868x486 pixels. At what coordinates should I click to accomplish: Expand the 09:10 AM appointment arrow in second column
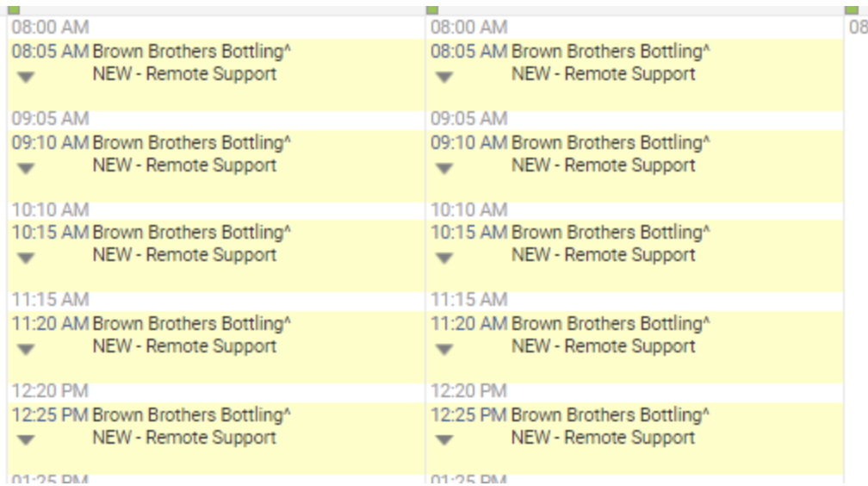click(x=444, y=168)
